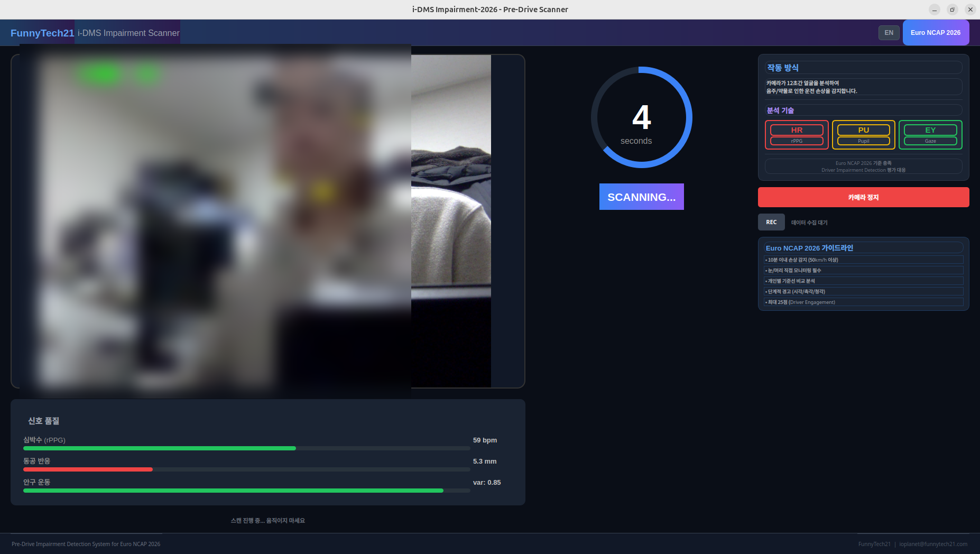Click the FunnyTech21 logo
This screenshot has width=980, height=554.
coord(42,33)
